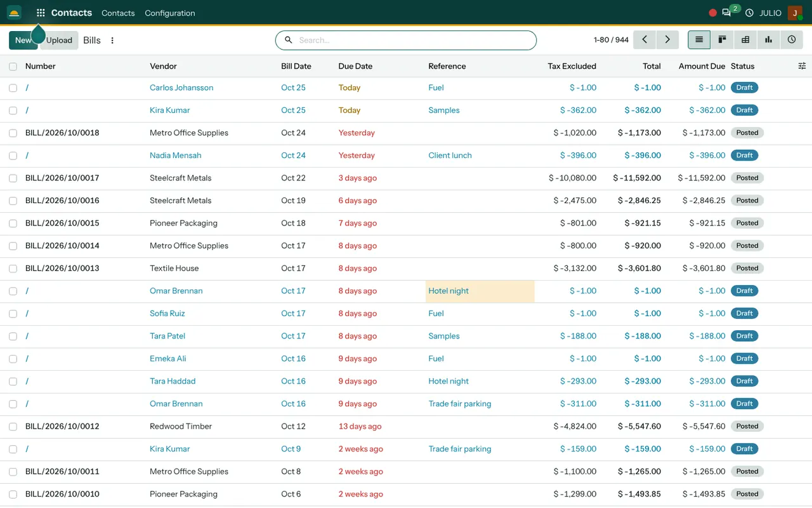Screen dimensions: 812x508
Task: Switch to graph view
Action: point(768,39)
